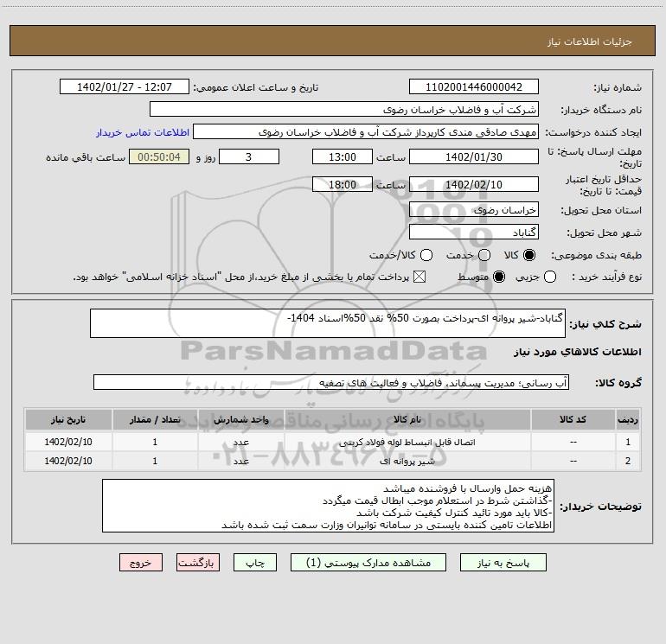Click the کد کالا column header
This screenshot has height=644, width=666.
[573, 419]
